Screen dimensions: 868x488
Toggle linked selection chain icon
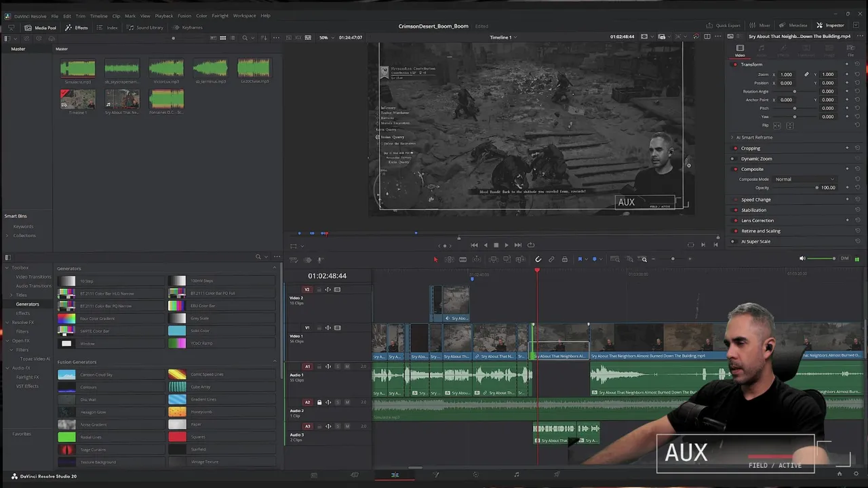(551, 259)
